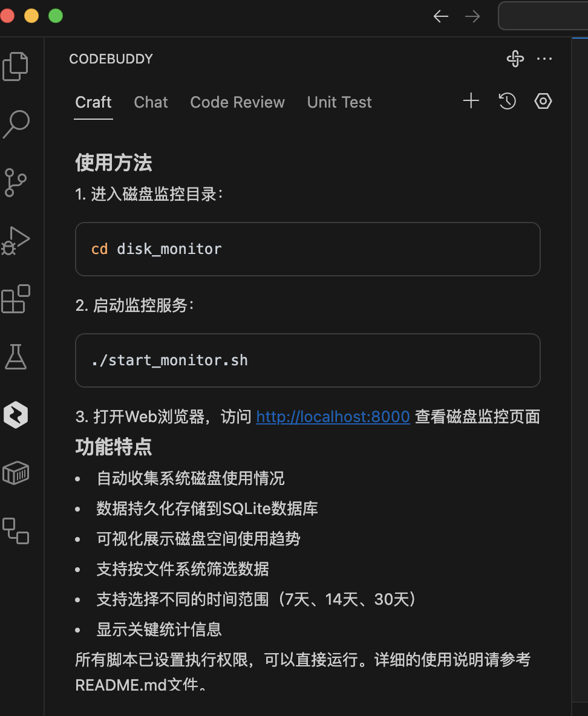Open the Search magnifier icon
The width and height of the screenshot is (588, 716).
click(x=16, y=124)
